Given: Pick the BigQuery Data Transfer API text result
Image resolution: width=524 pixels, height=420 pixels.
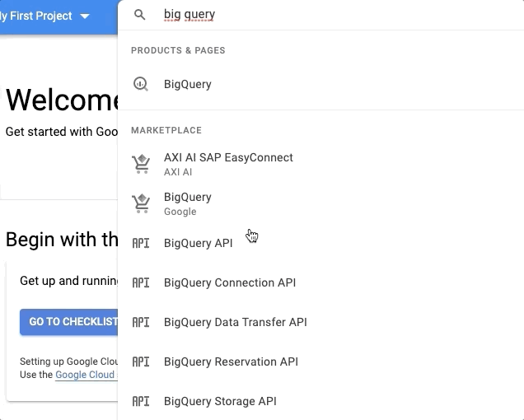Looking at the screenshot, I should click(235, 322).
